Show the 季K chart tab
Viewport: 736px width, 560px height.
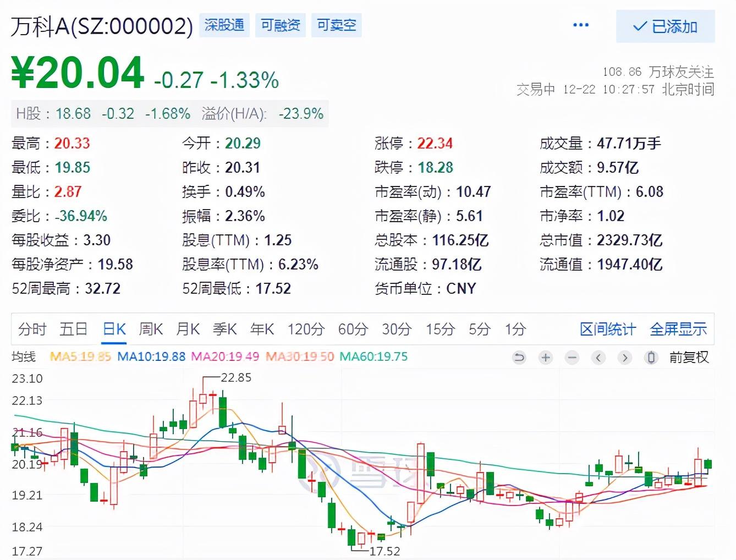pyautogui.click(x=224, y=329)
